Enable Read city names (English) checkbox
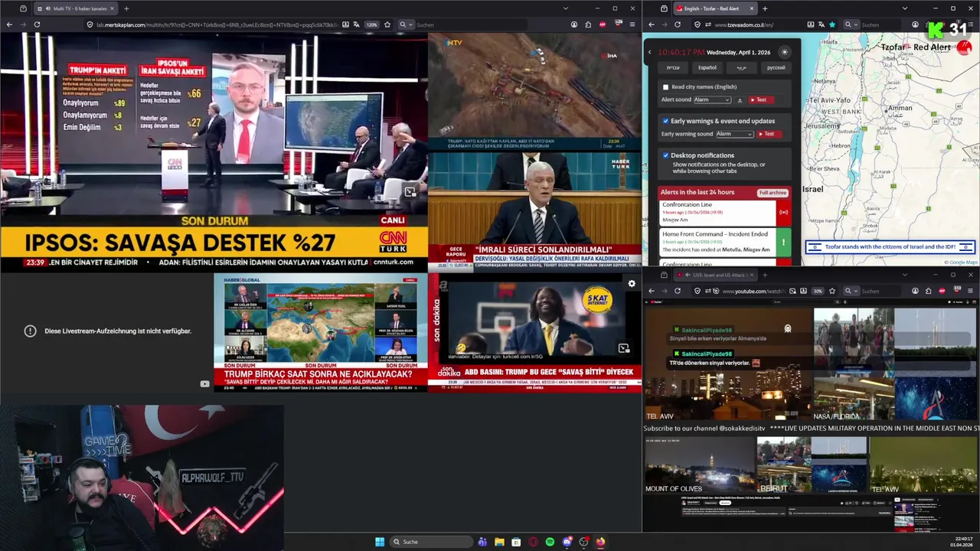 click(665, 87)
